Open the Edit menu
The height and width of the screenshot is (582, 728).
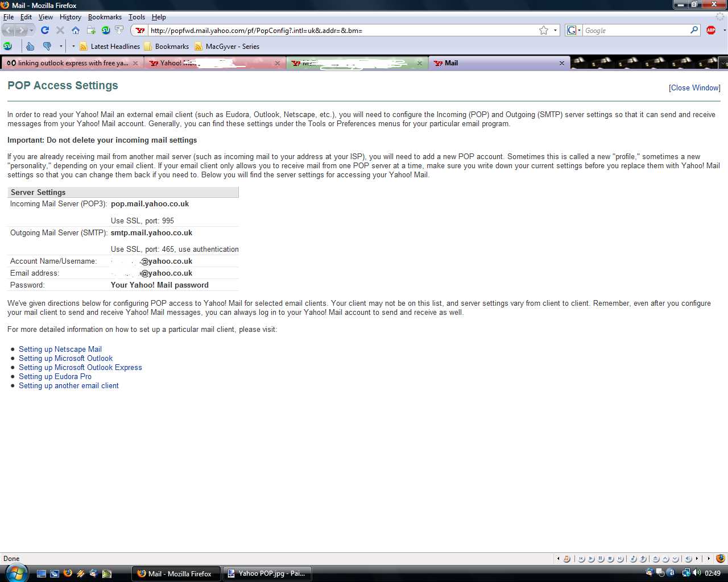pyautogui.click(x=26, y=17)
